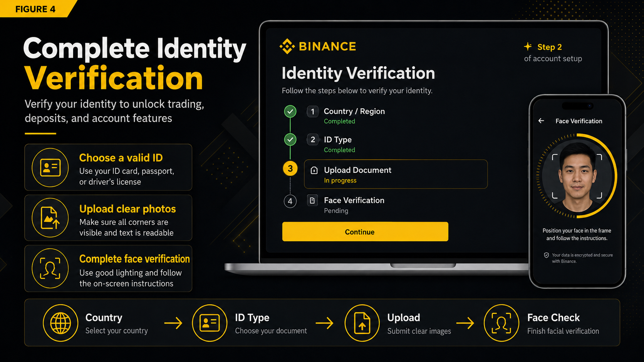Tap the face photo in the scan frame
The width and height of the screenshot is (644, 362).
[577, 177]
